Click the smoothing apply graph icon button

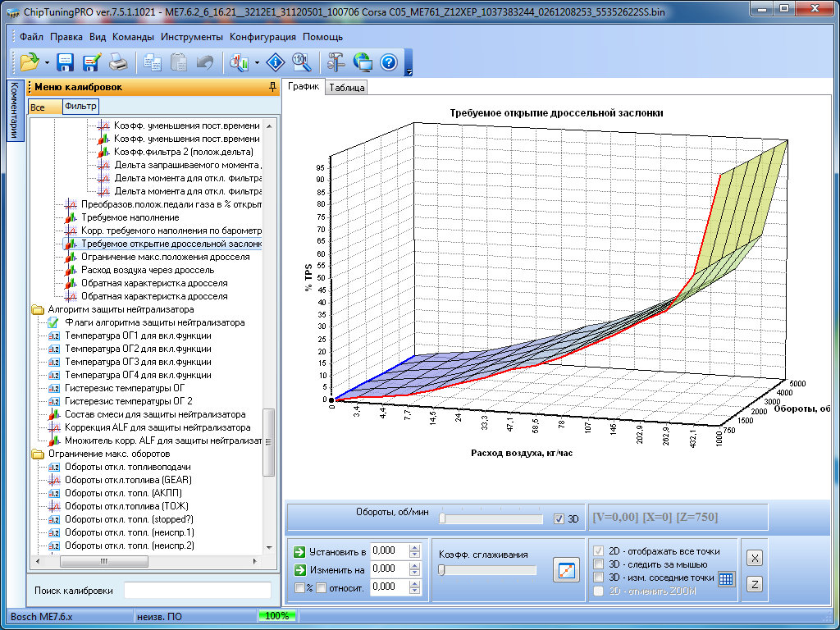[566, 569]
